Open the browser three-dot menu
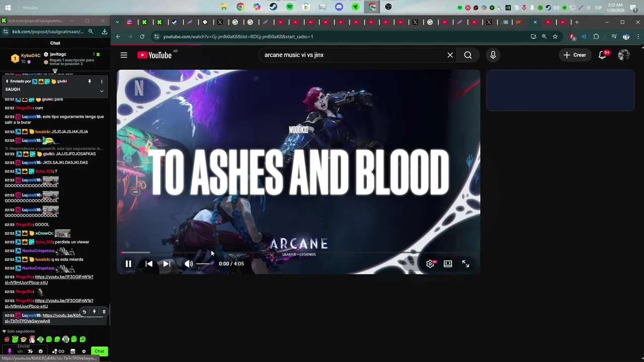Image resolution: width=644 pixels, height=362 pixels. click(x=638, y=37)
